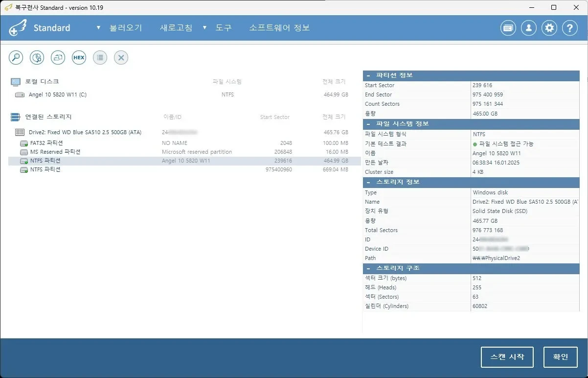
Task: Click the monitor icon beside 로컬 디스크
Action: click(16, 81)
